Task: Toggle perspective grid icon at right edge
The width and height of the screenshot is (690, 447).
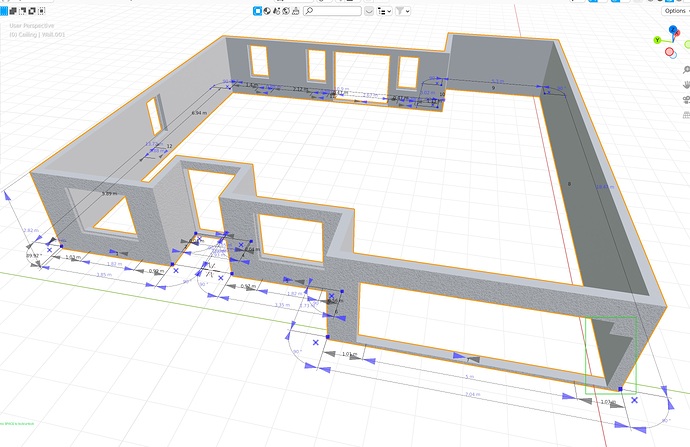Action: click(686, 115)
